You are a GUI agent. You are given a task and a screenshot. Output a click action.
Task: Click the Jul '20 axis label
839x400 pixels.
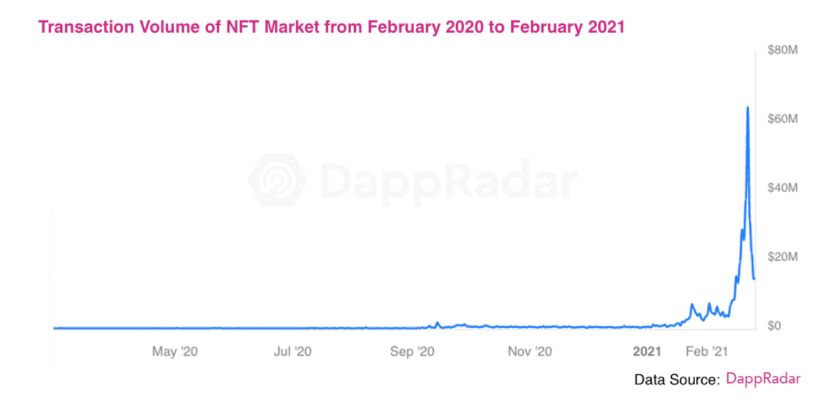tap(292, 351)
